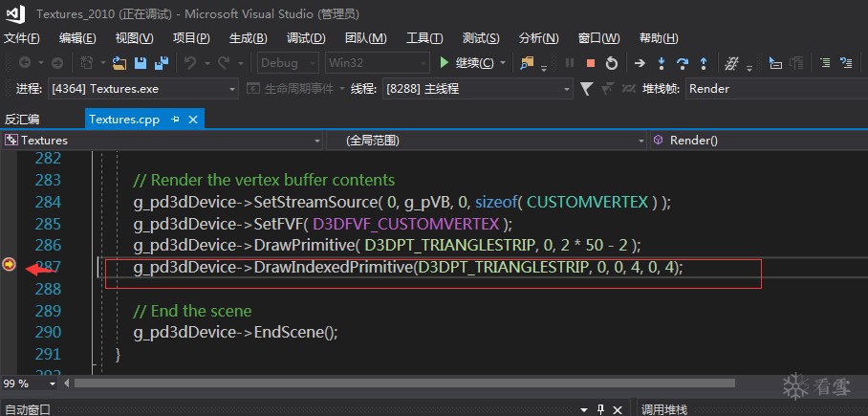868x416 pixels.
Task: Open the 帮助(H) menu
Action: 659,38
